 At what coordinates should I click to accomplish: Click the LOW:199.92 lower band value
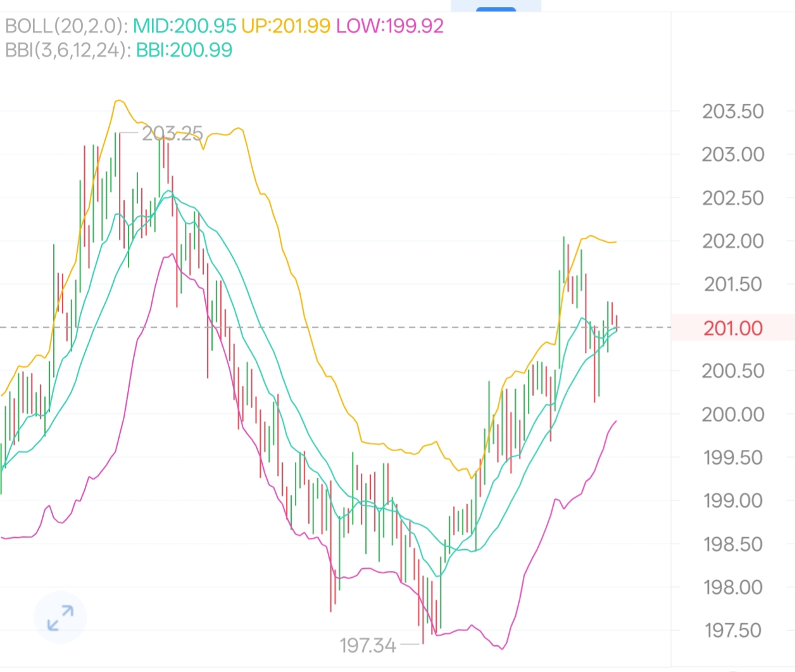pyautogui.click(x=389, y=26)
